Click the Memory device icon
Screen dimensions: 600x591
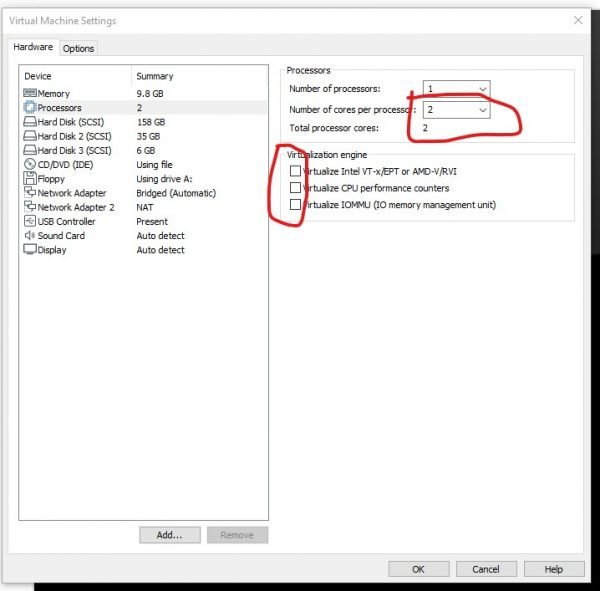coord(30,93)
